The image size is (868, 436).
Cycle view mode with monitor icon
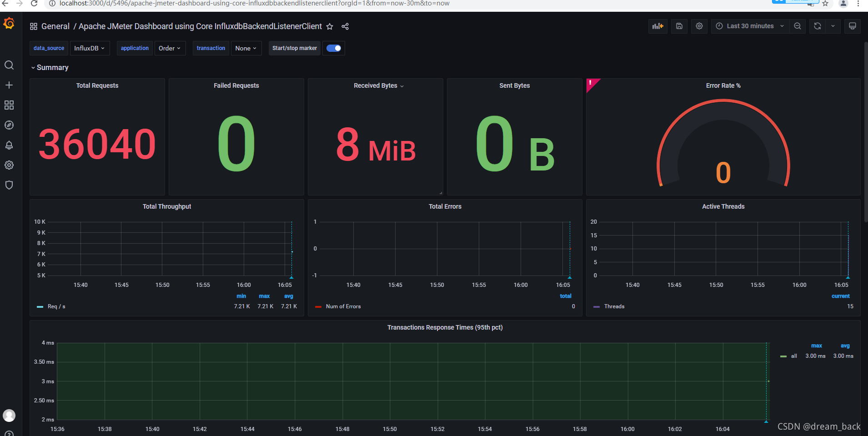point(853,26)
